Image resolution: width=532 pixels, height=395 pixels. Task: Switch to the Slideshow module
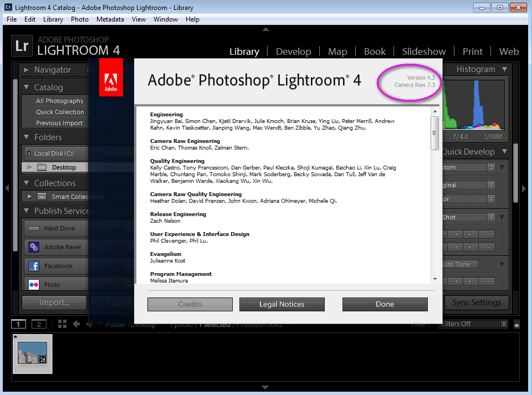pos(424,52)
